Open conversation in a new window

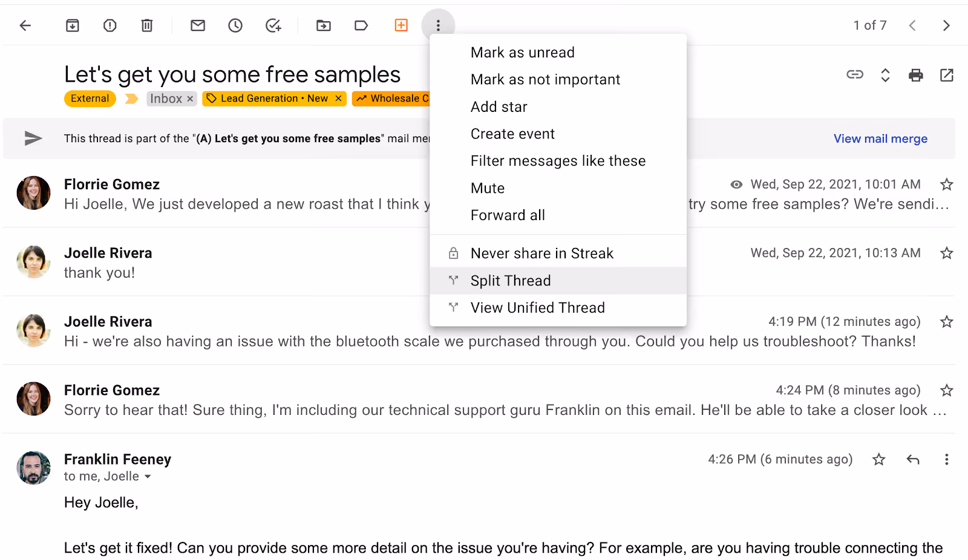click(947, 75)
